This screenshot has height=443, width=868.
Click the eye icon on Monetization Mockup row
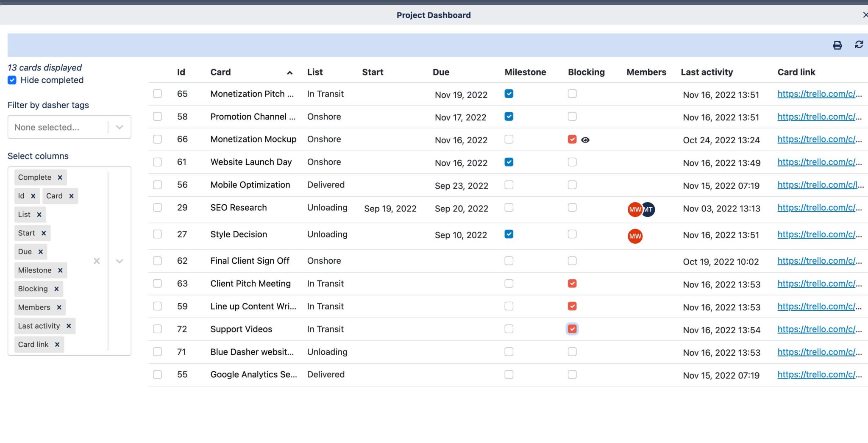586,139
